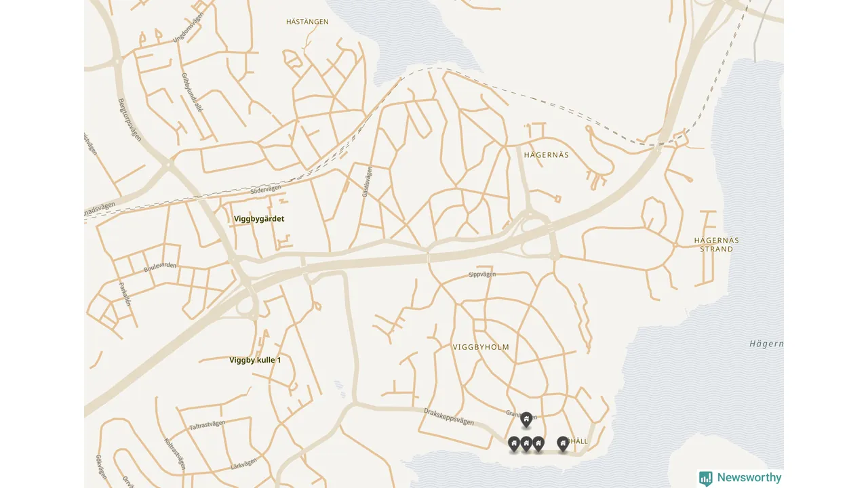The image size is (868, 488).
Task: Click the house marker beside the HÄLL label
Action: pos(563,445)
